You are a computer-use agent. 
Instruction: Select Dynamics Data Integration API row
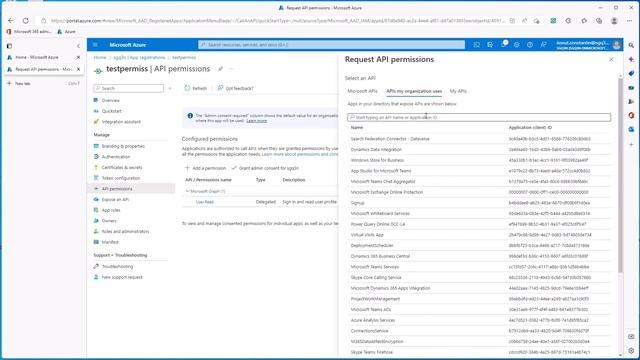click(479, 150)
